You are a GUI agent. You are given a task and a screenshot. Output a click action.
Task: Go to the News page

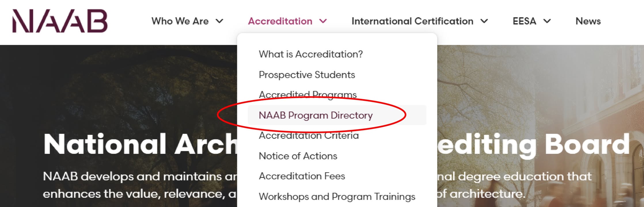[588, 21]
